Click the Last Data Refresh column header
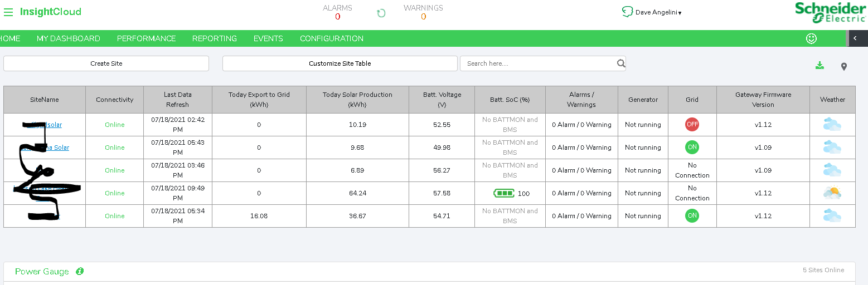 178,100
